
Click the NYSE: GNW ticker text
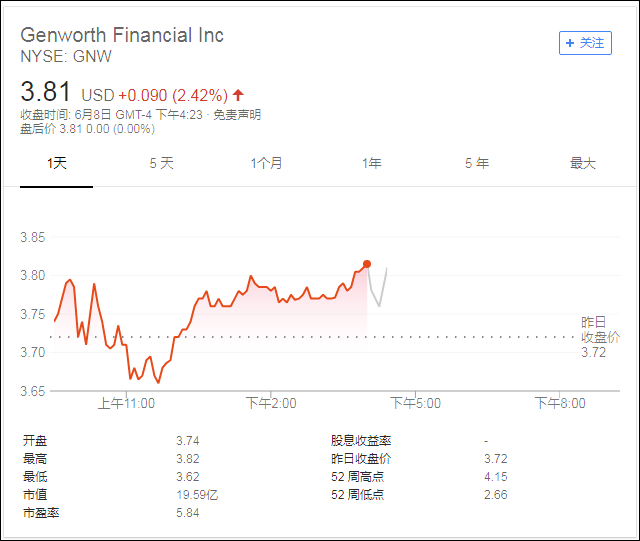(66, 57)
